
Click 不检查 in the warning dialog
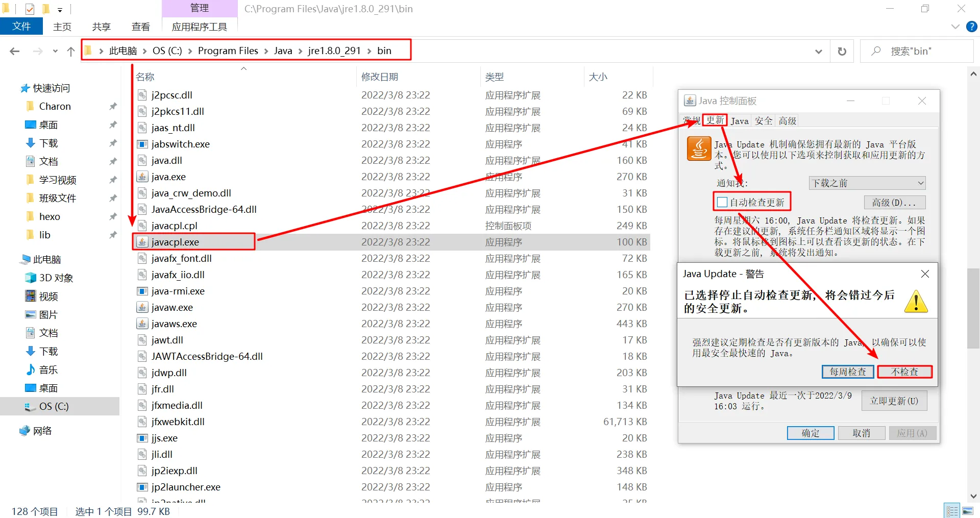coord(905,372)
